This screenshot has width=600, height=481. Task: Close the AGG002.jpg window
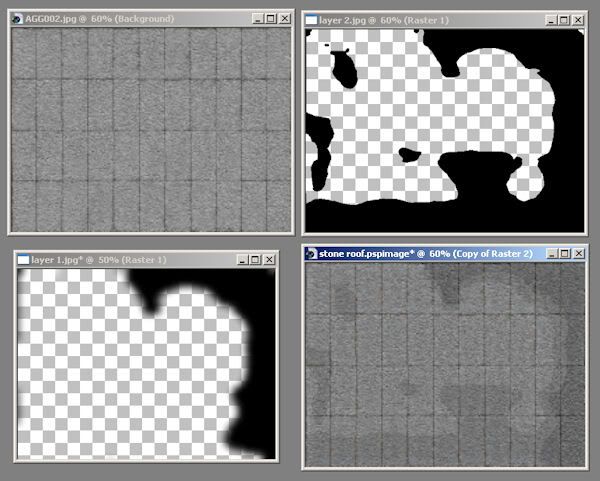point(284,18)
